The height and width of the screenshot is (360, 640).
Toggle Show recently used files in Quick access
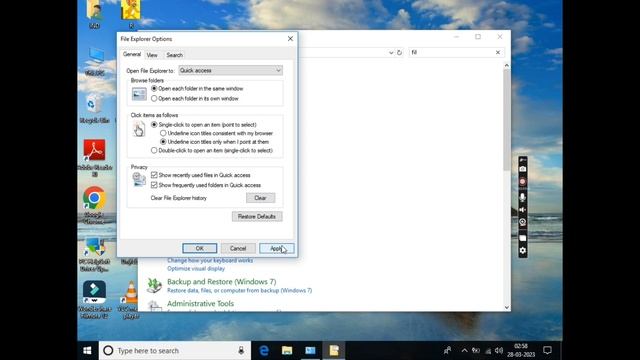click(200, 175)
